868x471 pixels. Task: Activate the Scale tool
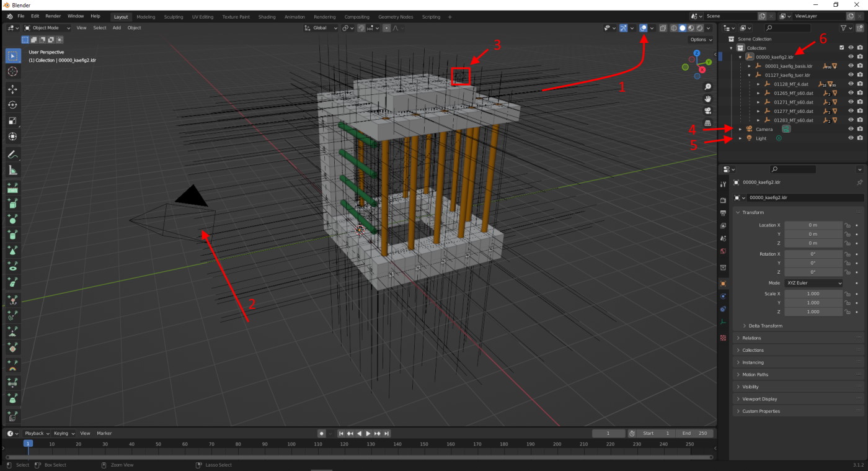(x=12, y=121)
